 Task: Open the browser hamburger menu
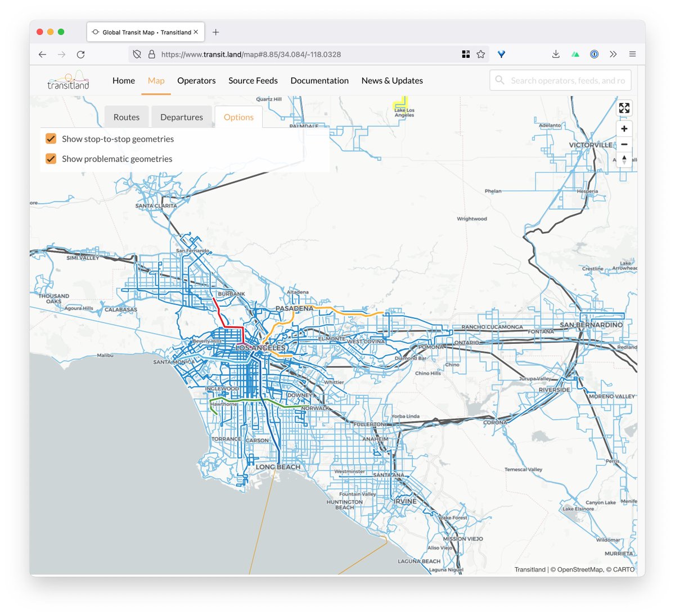[632, 55]
